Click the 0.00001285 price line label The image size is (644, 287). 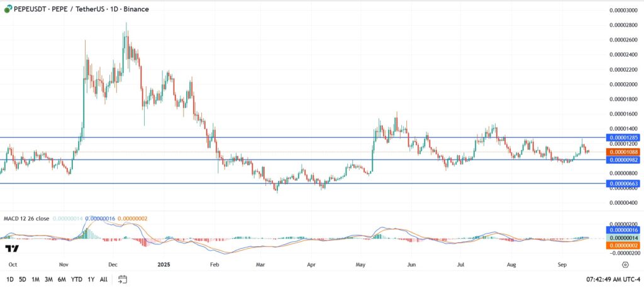623,137
